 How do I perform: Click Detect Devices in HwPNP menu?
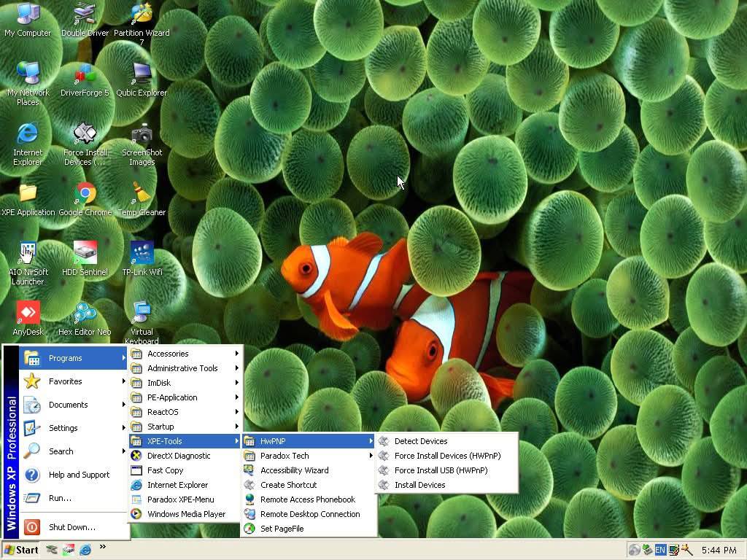[447, 441]
